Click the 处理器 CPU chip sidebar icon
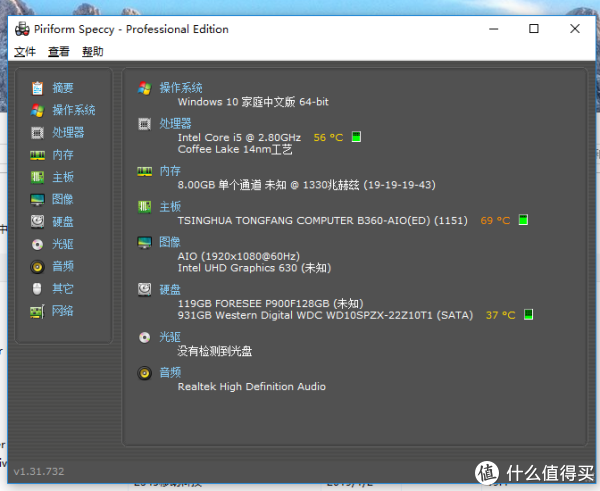Image resolution: width=600 pixels, height=491 pixels. [x=37, y=133]
